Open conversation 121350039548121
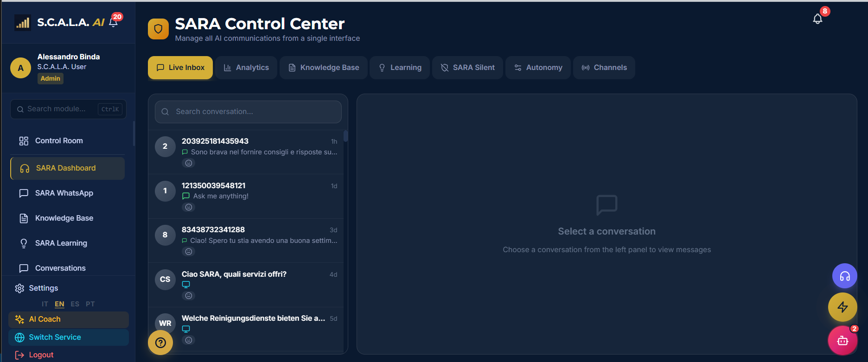The height and width of the screenshot is (362, 868). pos(246,197)
